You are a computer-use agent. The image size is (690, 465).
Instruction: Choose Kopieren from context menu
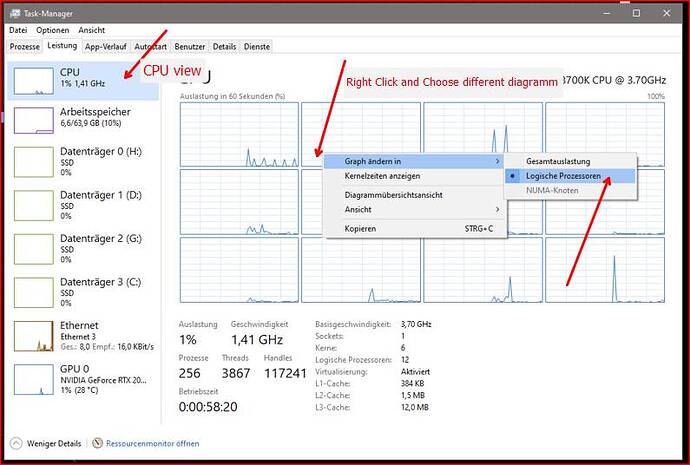click(x=415, y=229)
